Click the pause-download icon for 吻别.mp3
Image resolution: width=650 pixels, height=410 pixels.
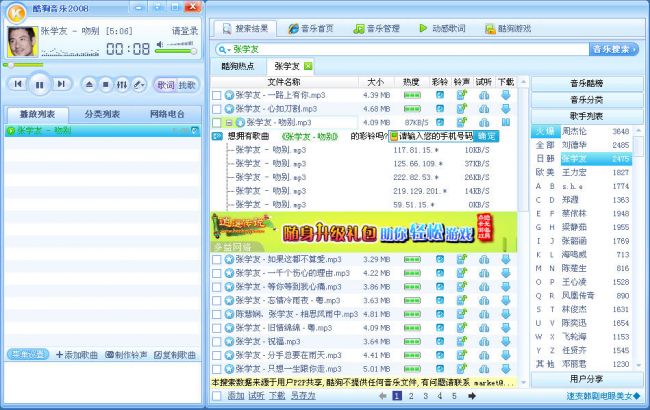(506, 122)
